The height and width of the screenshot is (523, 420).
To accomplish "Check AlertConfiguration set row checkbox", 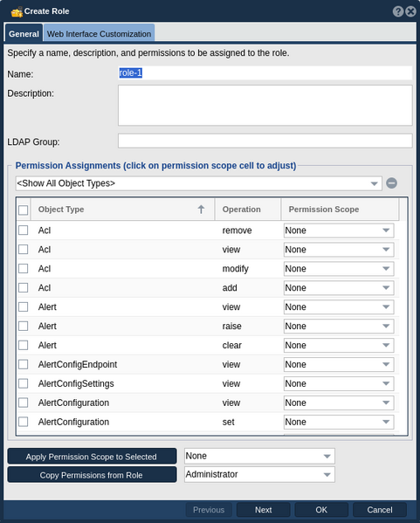I will (23, 422).
